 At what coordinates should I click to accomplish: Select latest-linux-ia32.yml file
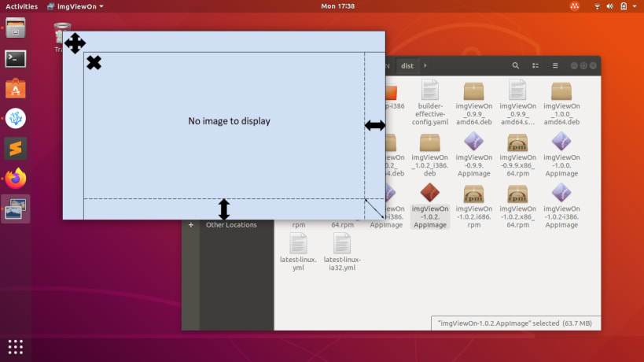[x=342, y=252]
